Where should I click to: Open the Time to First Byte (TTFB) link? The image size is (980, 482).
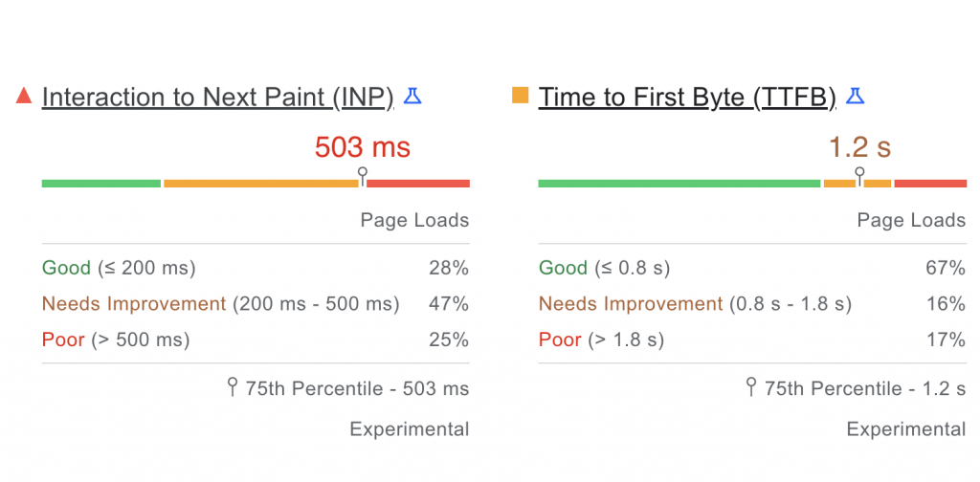coord(687,98)
